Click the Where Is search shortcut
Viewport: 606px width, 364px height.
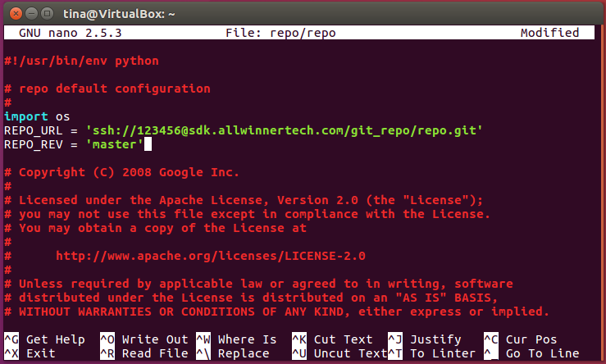pos(247,339)
